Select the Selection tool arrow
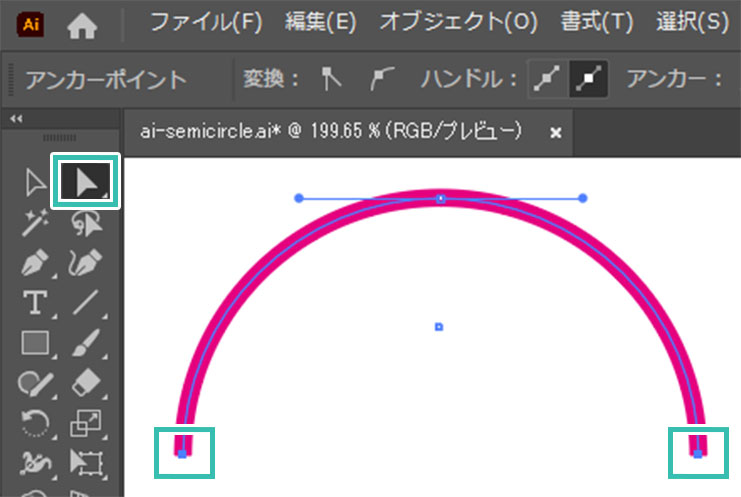This screenshot has height=497, width=741. (36, 182)
